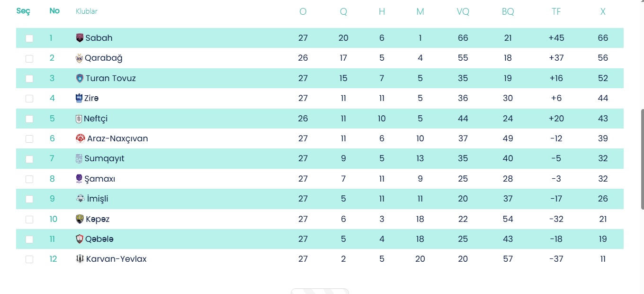The width and height of the screenshot is (644, 294).
Task: Open the İmişli club name link
Action: pos(98,199)
